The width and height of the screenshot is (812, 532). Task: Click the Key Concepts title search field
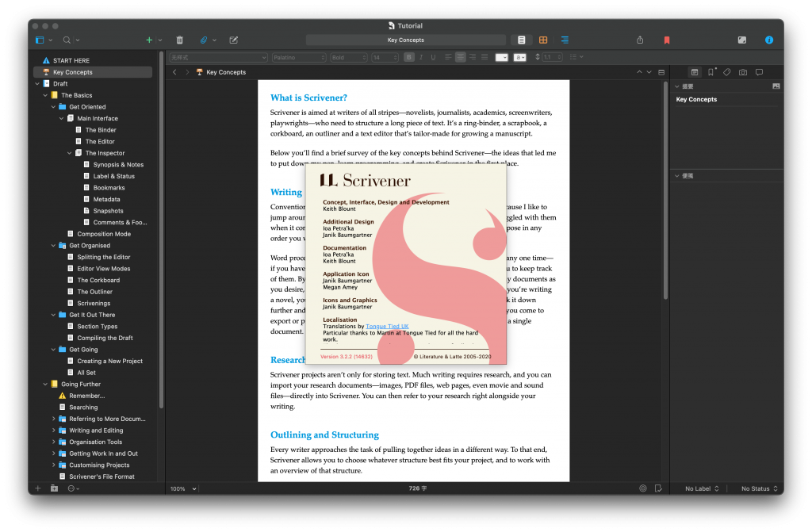(x=405, y=40)
